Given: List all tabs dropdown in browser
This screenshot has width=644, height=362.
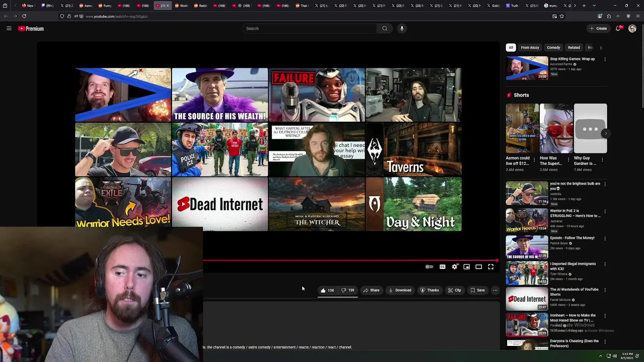Looking at the screenshot, I should (x=594, y=6).
